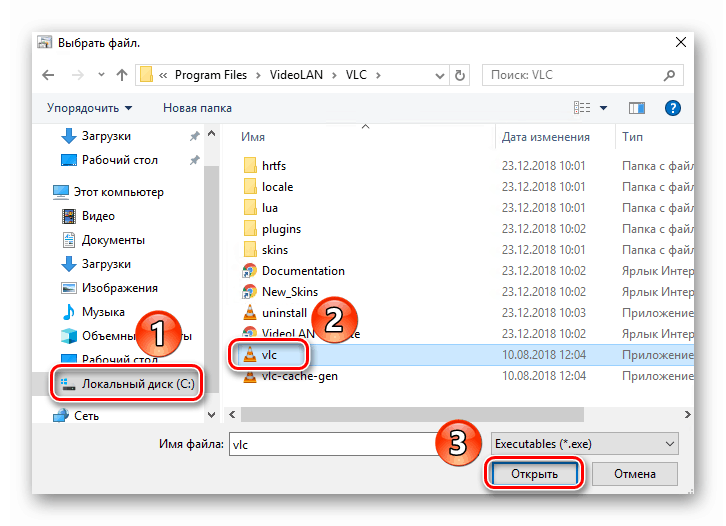Select the vlc application cone icon

click(x=250, y=355)
